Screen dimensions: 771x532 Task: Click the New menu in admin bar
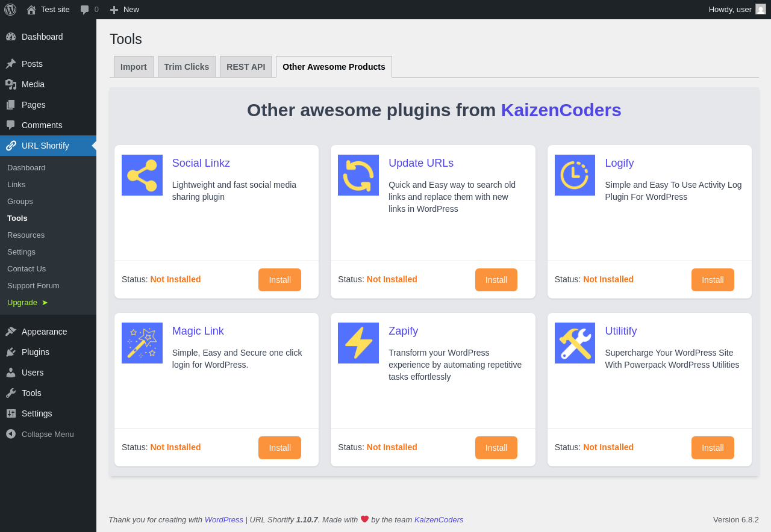124,9
